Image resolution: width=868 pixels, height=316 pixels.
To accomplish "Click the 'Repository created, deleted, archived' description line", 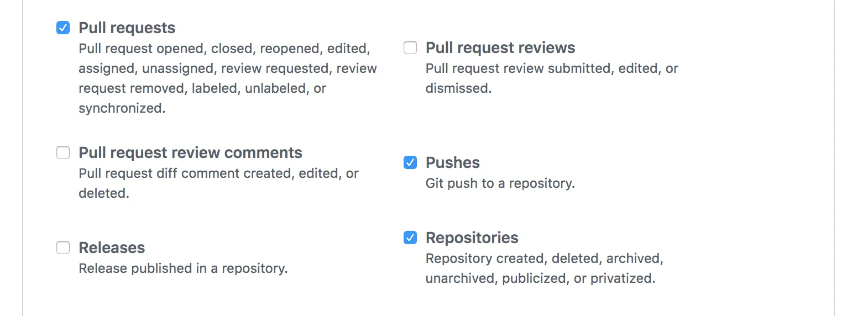I will click(544, 259).
